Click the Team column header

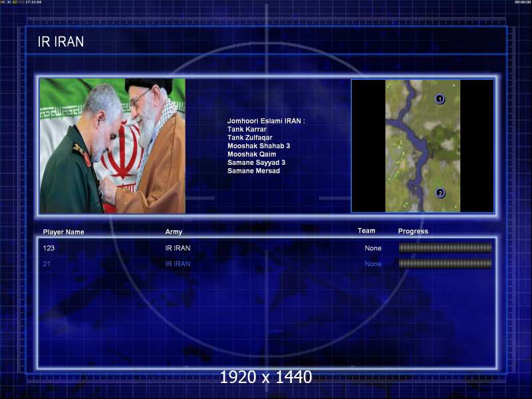click(366, 231)
